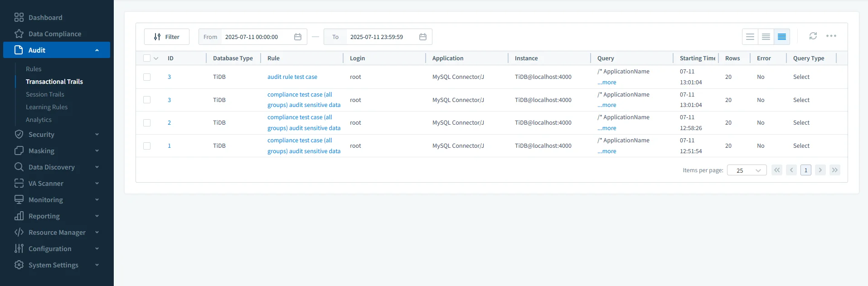Open the three-dots more options menu
This screenshot has height=286, width=868.
pos(831,36)
